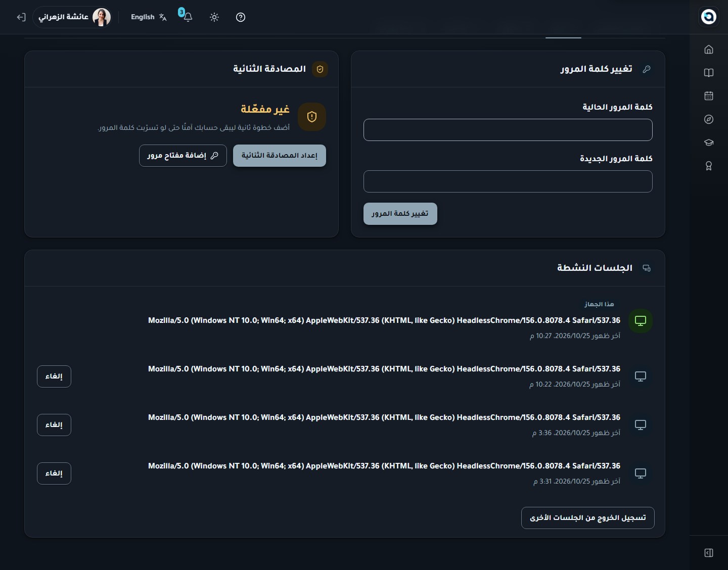Screen dimensions: 728x570
Task: Click تسجيل الخروج من الجلسات الأخرى
Action: [x=588, y=518]
